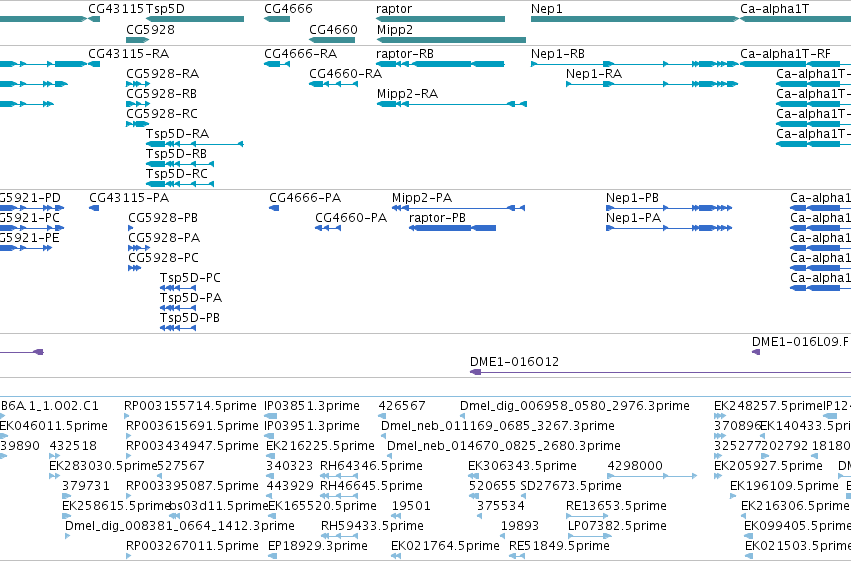Click the CG5928 gene label
Screen dimensions: 851x561
[x=150, y=29]
